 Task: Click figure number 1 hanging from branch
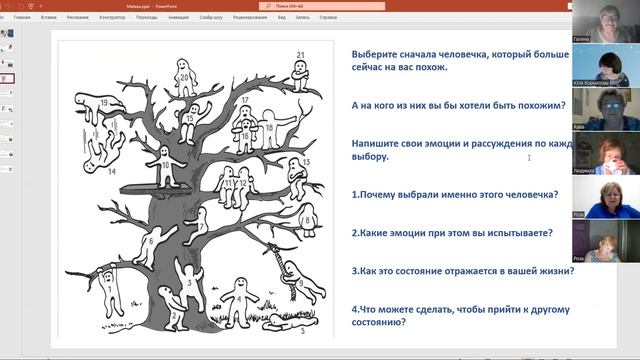coord(110,291)
